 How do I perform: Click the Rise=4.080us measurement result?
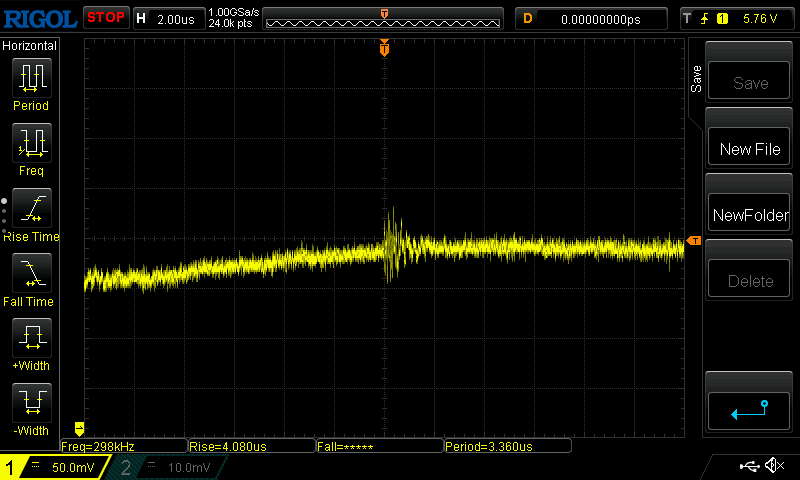[252, 446]
